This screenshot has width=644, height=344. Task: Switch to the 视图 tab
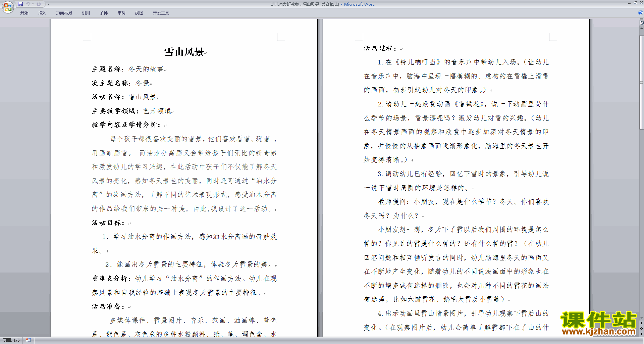[139, 13]
